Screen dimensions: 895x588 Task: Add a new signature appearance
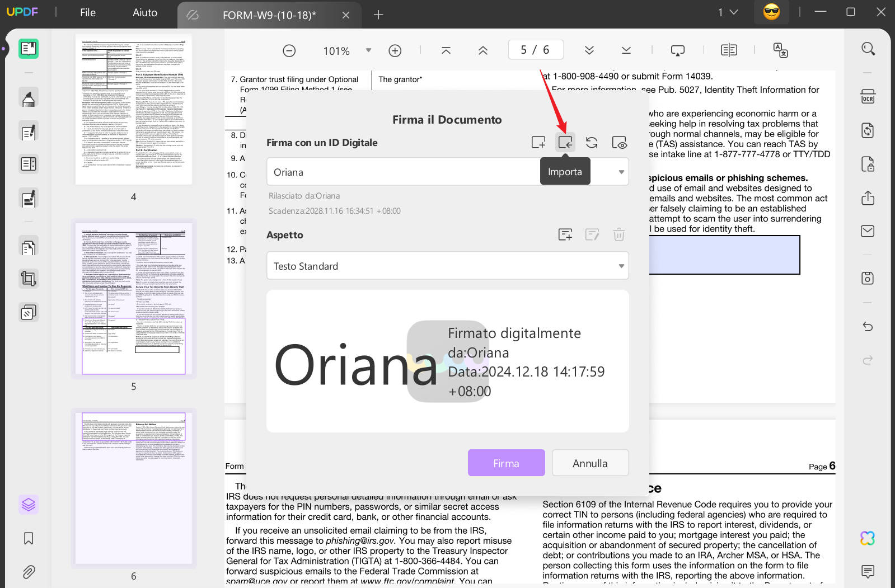(x=565, y=235)
